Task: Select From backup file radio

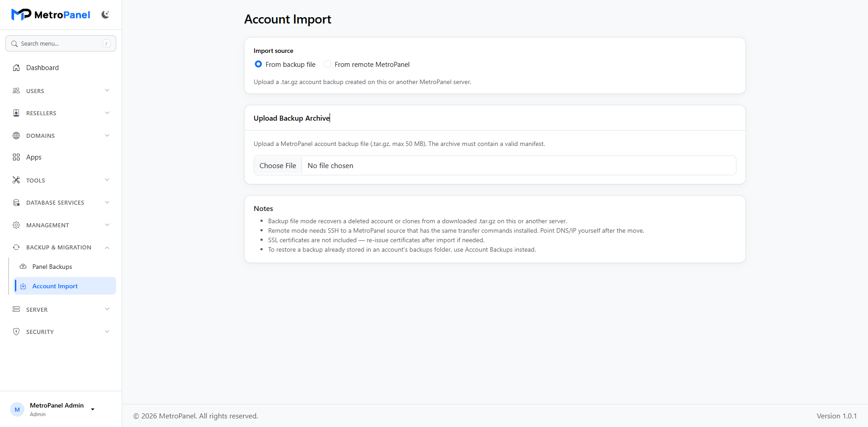Action: click(x=258, y=64)
